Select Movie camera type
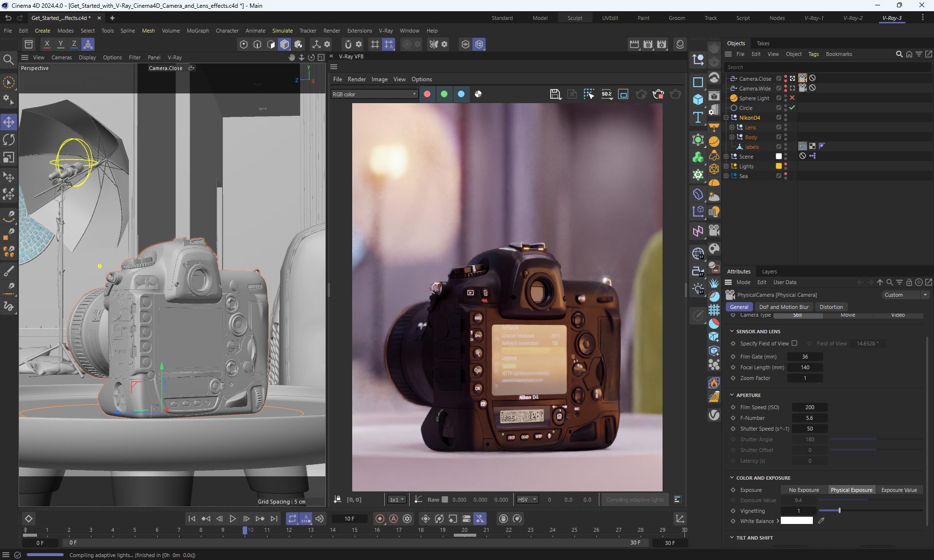 [x=847, y=315]
